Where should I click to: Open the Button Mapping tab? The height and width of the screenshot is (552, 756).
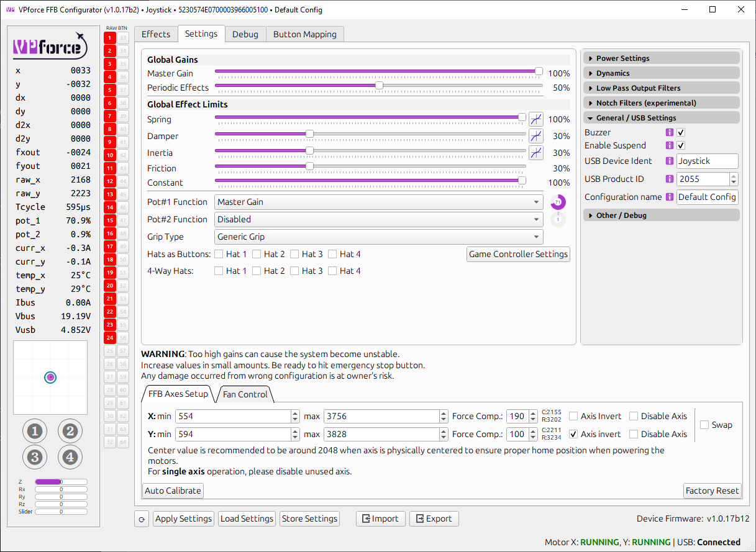305,34
